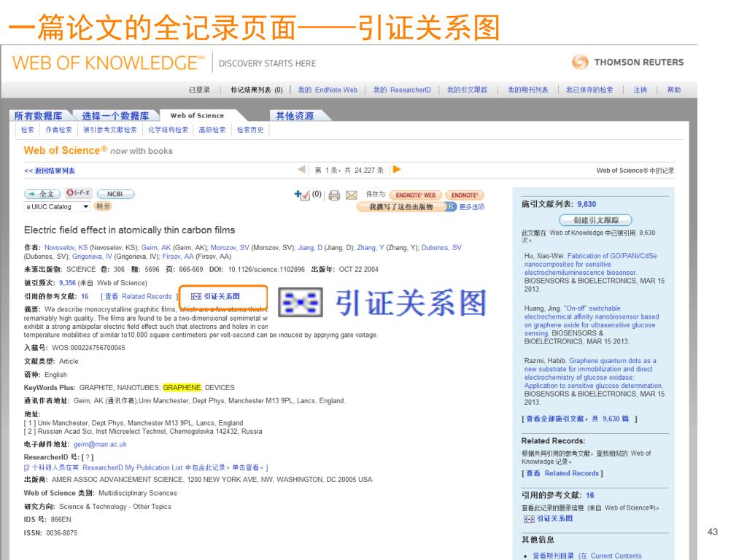The image size is (747, 560).
Task: Open author Zhang, Y link
Action: (x=370, y=248)
